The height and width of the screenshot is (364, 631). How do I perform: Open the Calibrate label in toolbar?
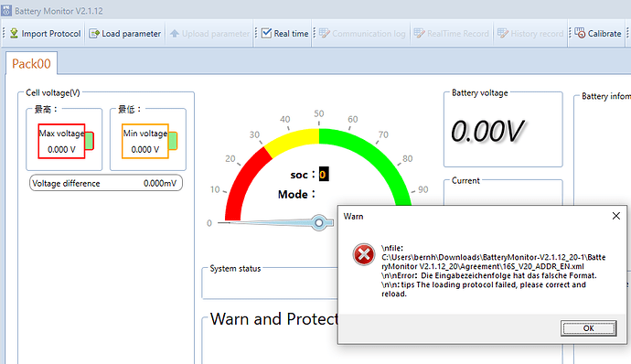[604, 34]
